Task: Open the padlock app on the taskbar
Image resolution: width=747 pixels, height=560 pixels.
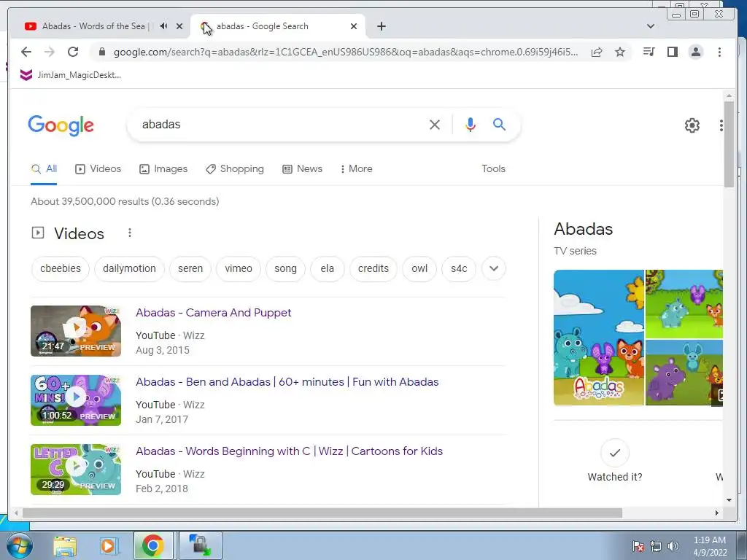Action: 200,545
